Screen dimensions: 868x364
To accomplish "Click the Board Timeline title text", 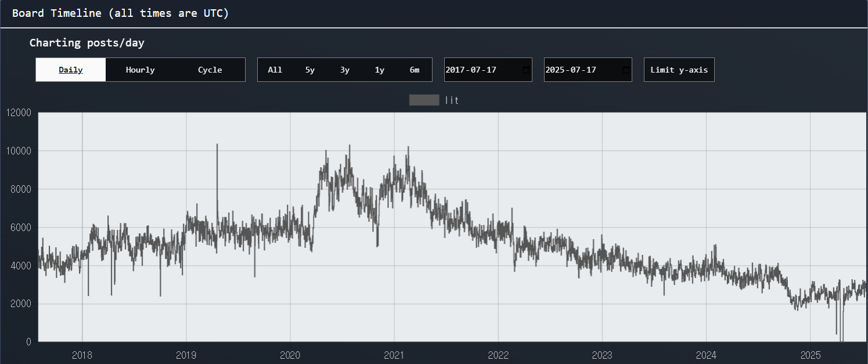I will coord(121,13).
